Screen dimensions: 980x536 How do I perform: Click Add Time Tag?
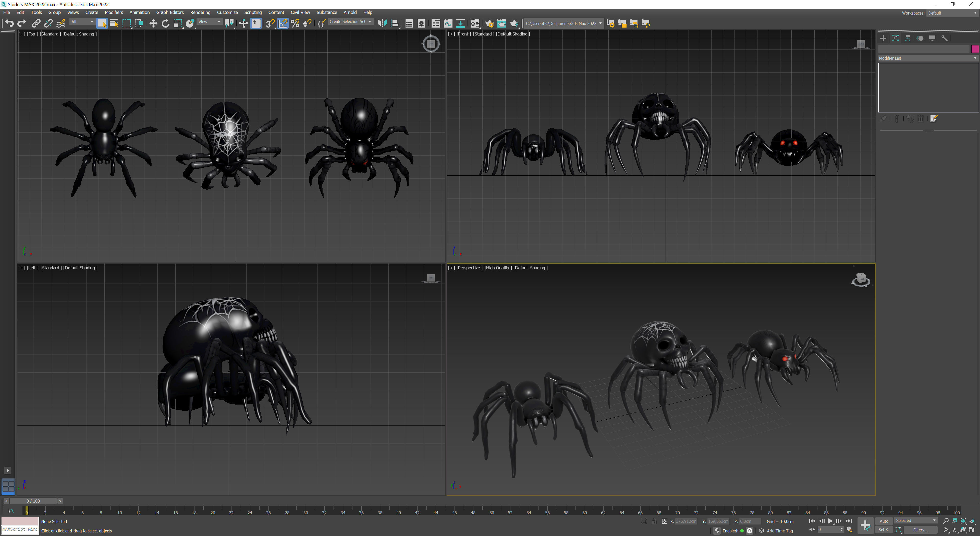point(779,531)
